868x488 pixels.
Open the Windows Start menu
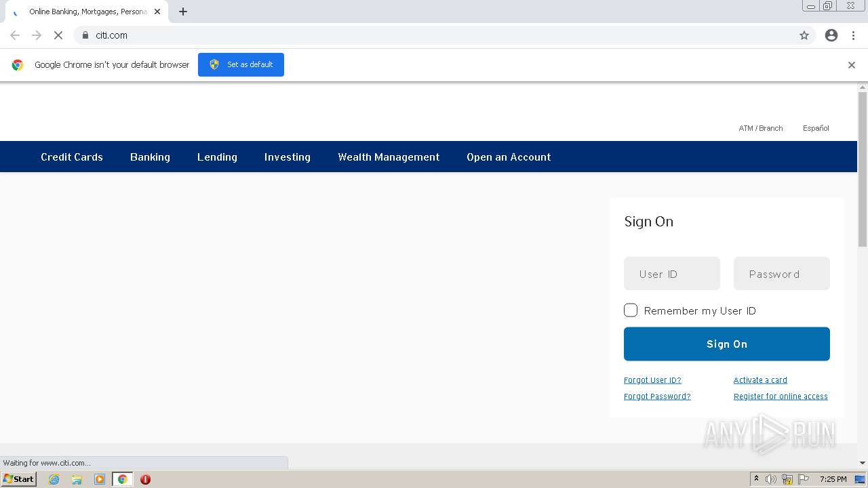tap(19, 479)
